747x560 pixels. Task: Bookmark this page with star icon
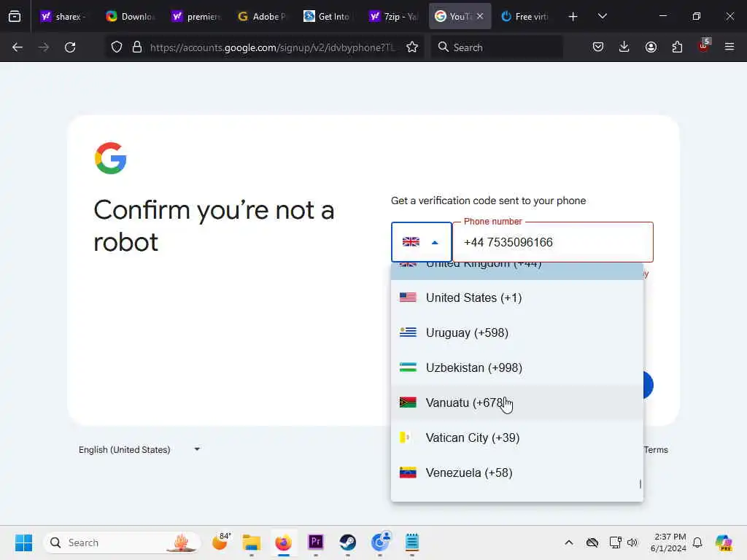point(412,47)
